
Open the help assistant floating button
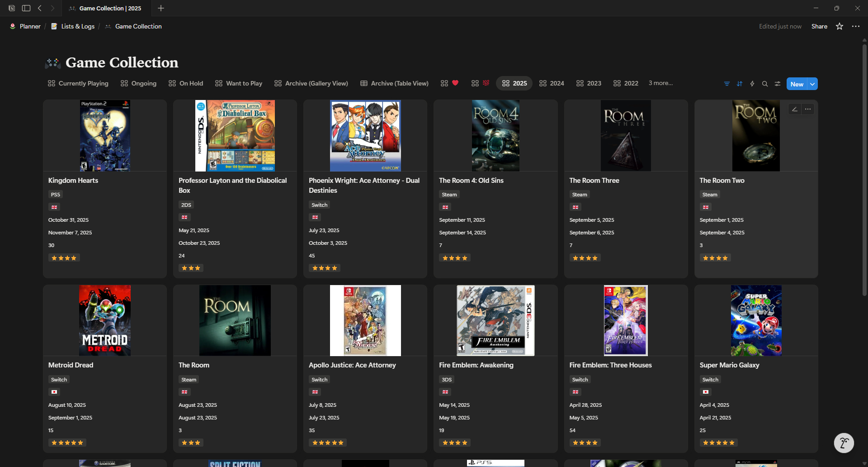[x=844, y=443]
